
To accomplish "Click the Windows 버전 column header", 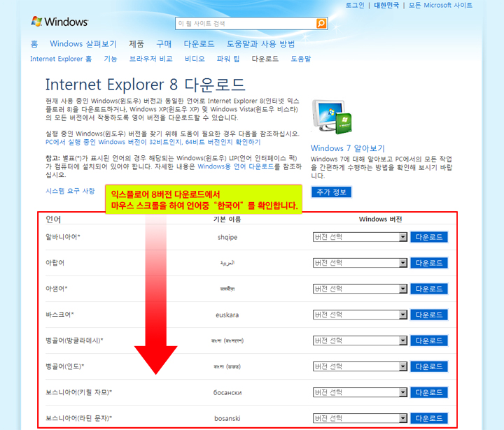I will tap(380, 220).
